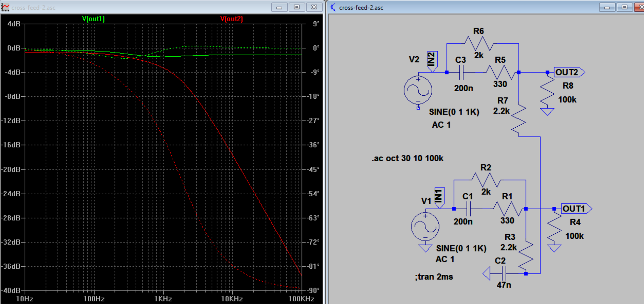Click capacitor C2 symbol
Screen dimensions: 644x304
tap(504, 274)
